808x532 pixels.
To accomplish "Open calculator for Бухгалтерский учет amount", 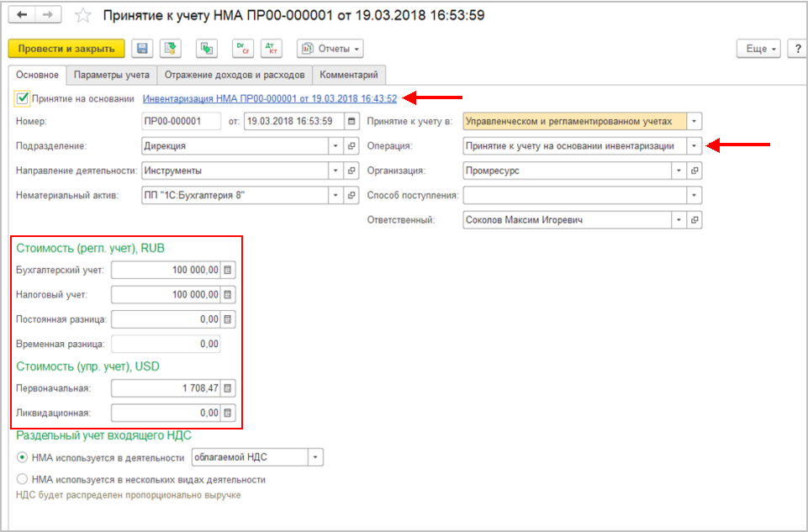I will (228, 270).
